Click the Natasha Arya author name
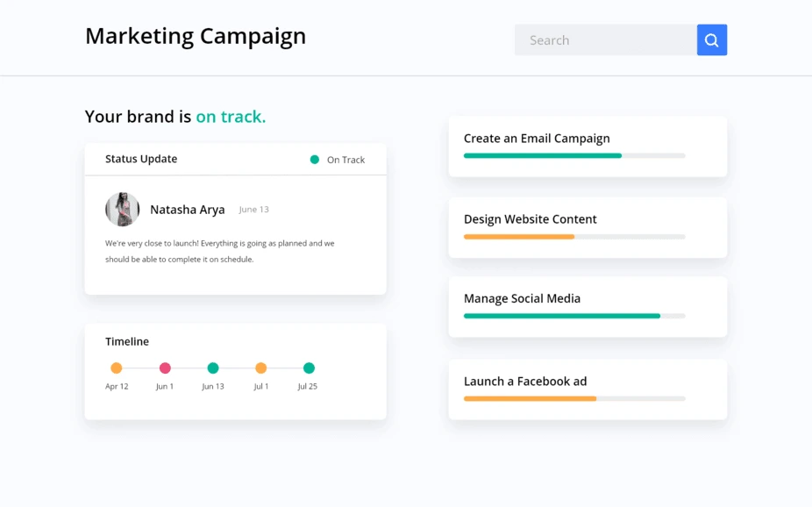 (187, 210)
